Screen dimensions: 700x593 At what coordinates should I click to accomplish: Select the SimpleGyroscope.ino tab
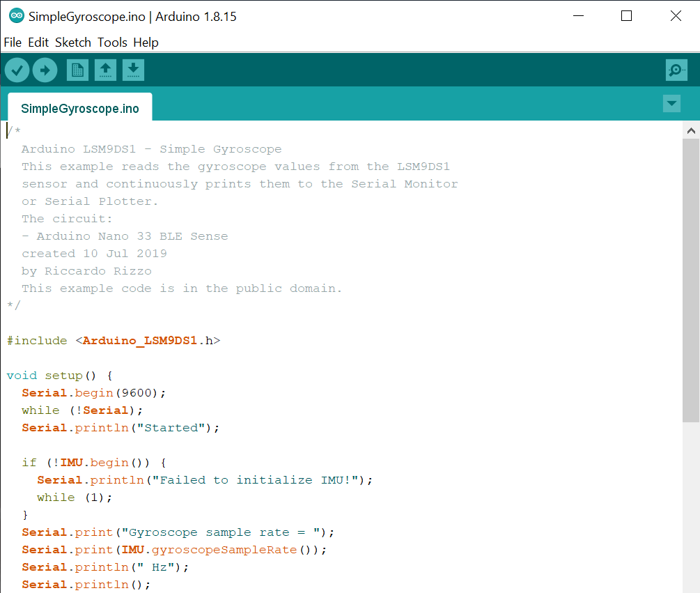click(80, 108)
